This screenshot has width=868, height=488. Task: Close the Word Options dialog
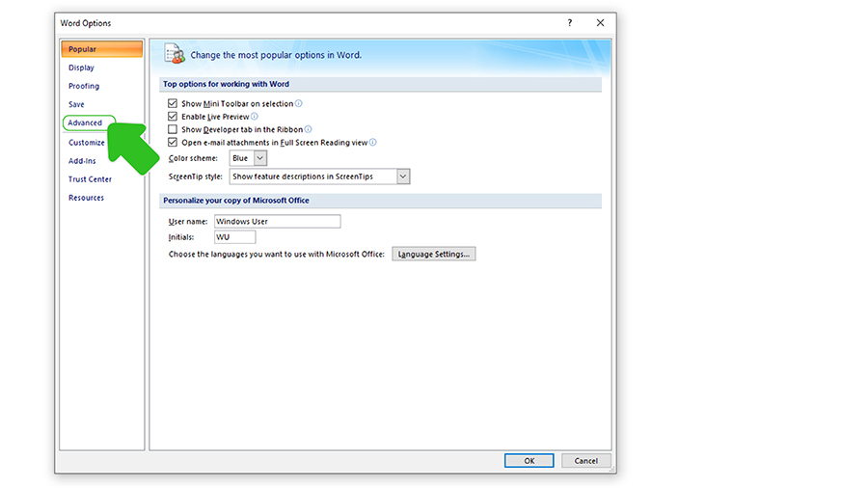600,23
